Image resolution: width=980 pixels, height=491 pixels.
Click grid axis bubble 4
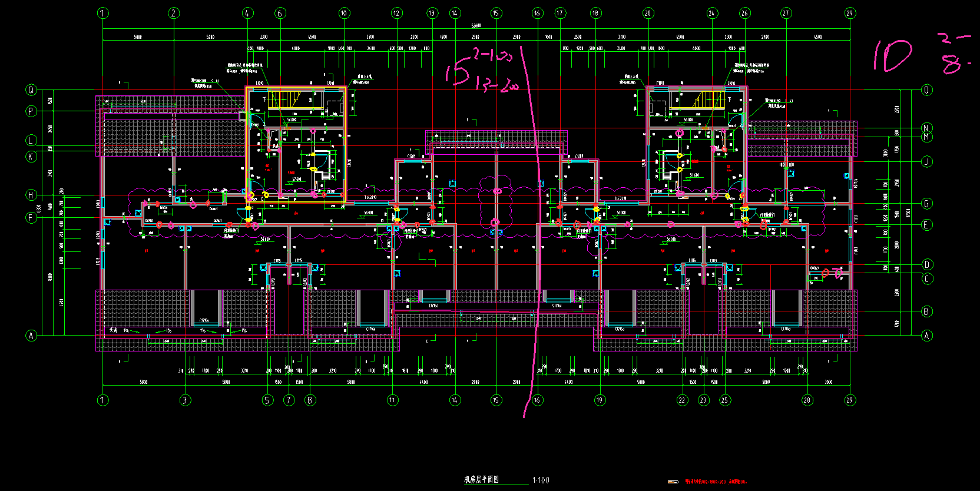click(x=247, y=13)
